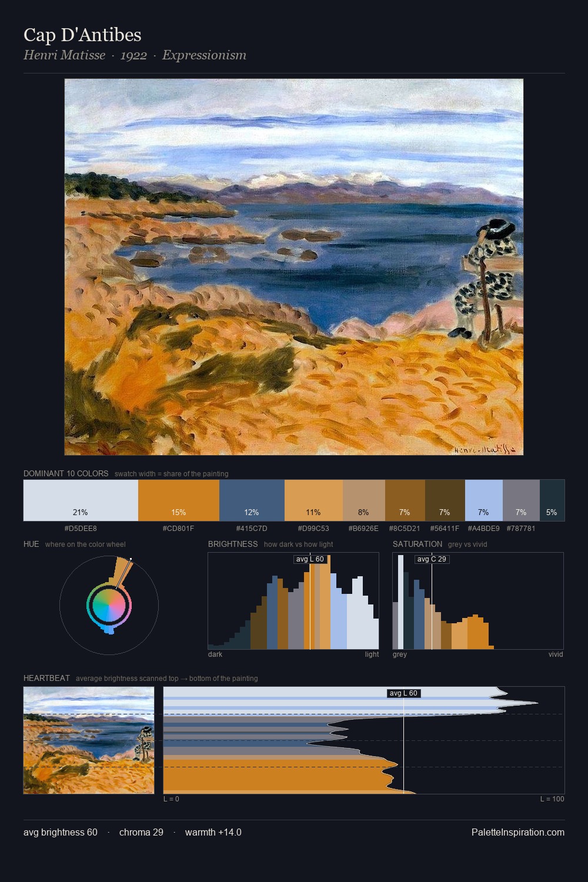Click the Heartbeat brightness scan chart
This screenshot has height=882, width=588.
click(x=364, y=740)
